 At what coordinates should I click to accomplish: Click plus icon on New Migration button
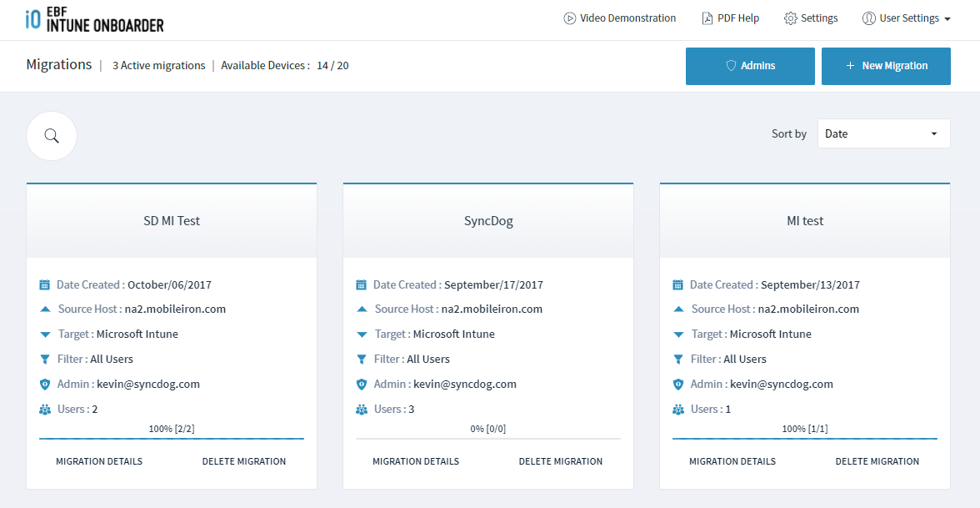[850, 66]
